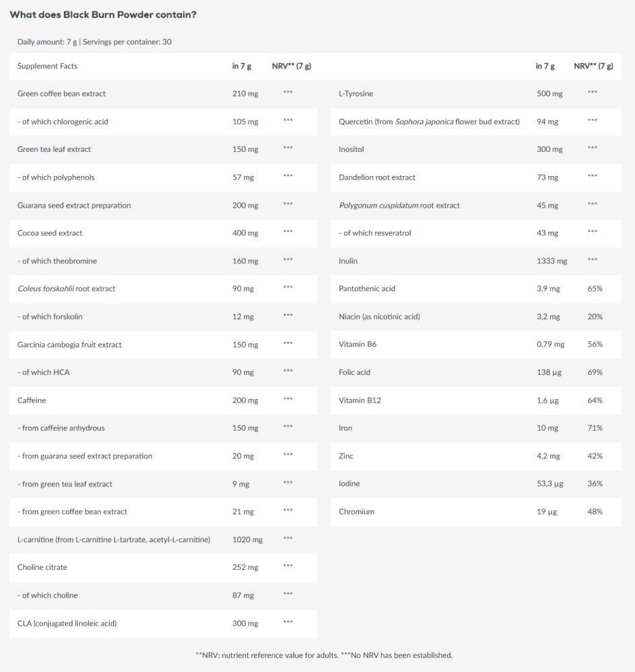Click the Quercetin from Sophora japonica entry
This screenshot has height=672, width=635.
pyautogui.click(x=429, y=122)
